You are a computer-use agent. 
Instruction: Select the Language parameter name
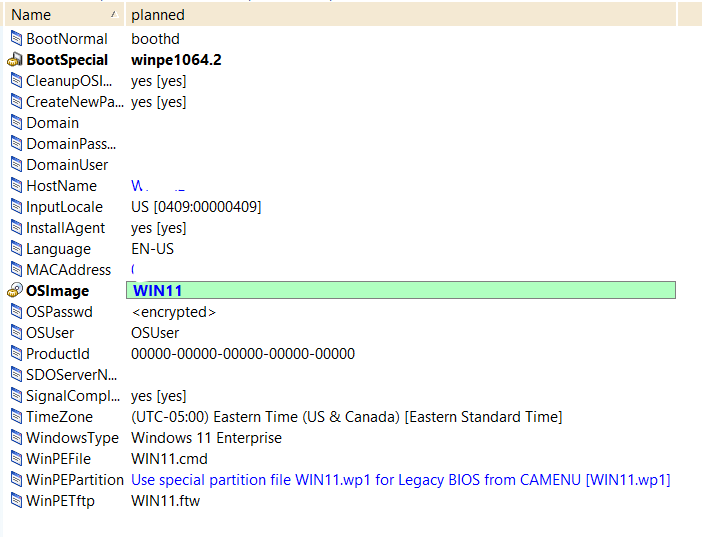(59, 249)
